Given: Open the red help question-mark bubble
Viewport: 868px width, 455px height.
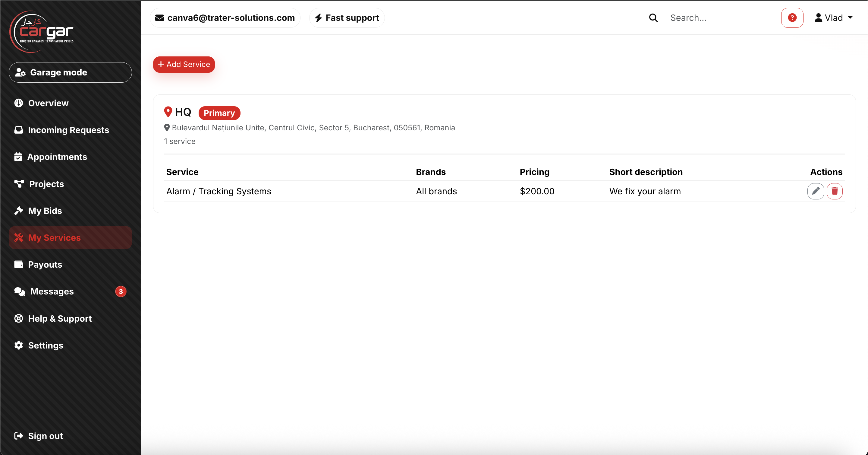Looking at the screenshot, I should pos(792,17).
